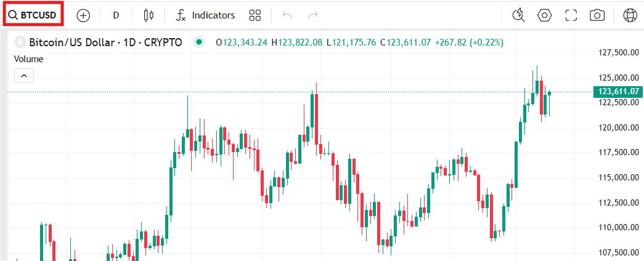Click the compare or add symbol plus icon

point(83,15)
